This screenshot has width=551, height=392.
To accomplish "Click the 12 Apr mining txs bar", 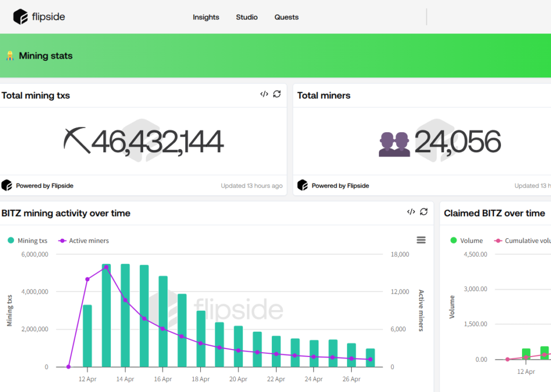I will coord(87,336).
